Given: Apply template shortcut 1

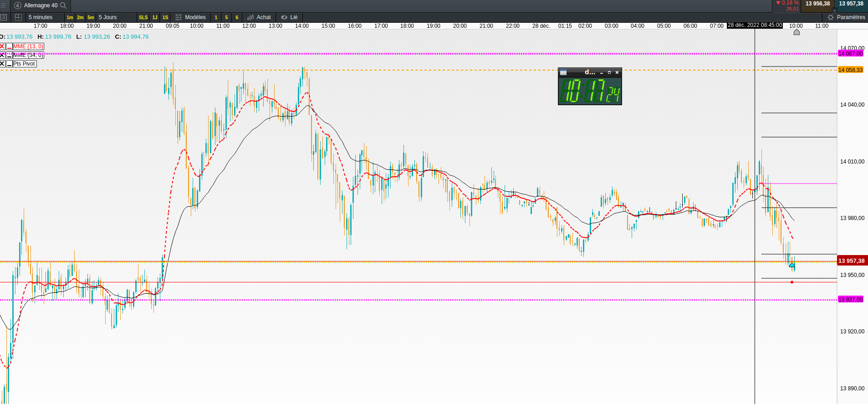Looking at the screenshot, I should (x=216, y=17).
